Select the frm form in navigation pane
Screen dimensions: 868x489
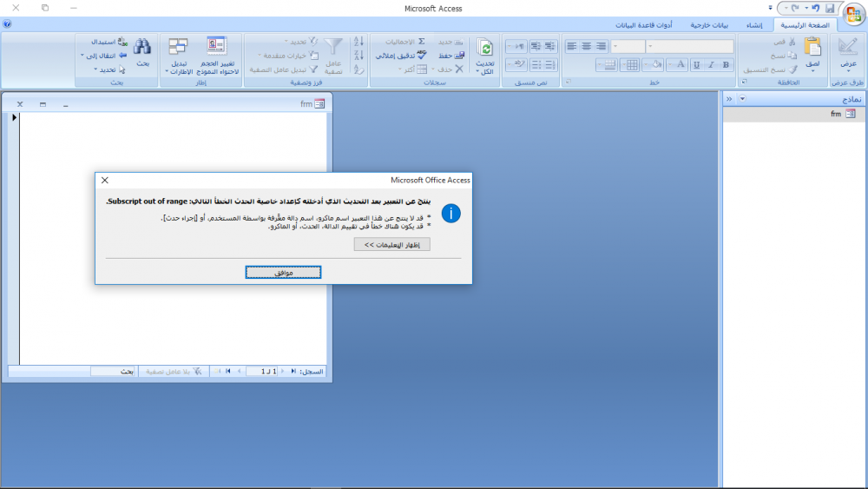(794, 114)
